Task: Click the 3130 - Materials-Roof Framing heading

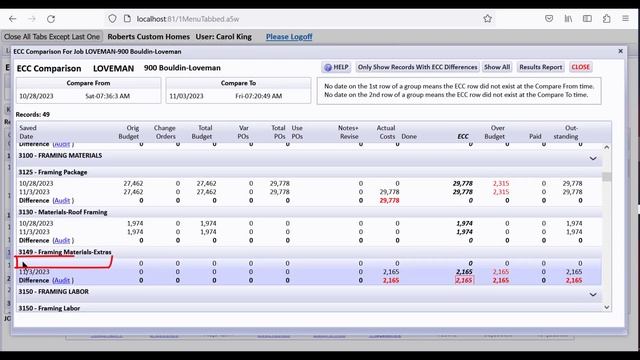Action: (63, 212)
